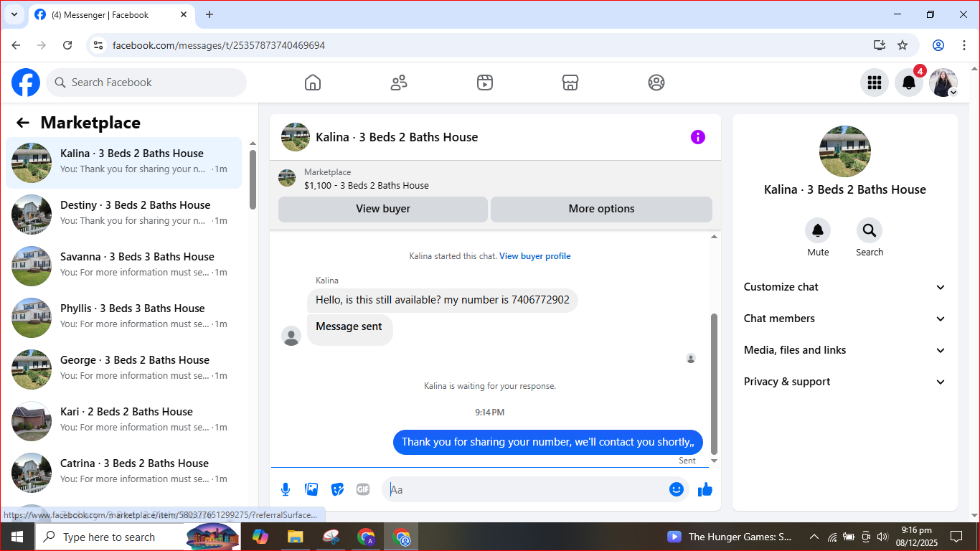The height and width of the screenshot is (551, 980).
Task: Click the Chrome address bar URL
Action: [x=219, y=45]
